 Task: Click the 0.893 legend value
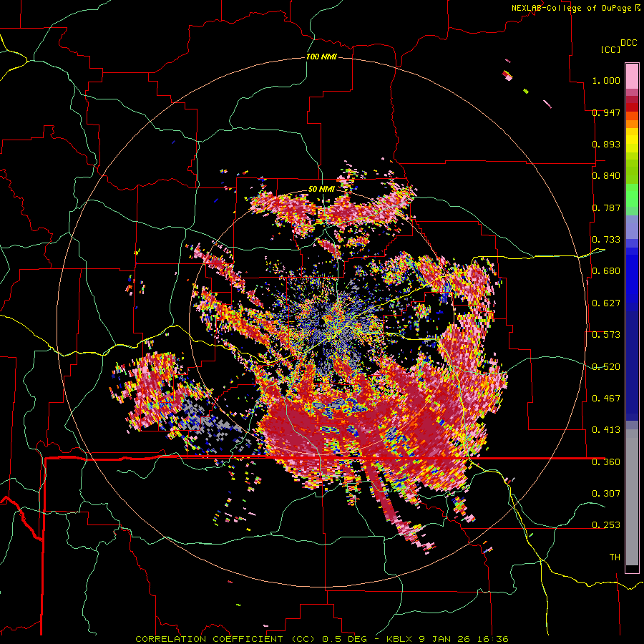tap(606, 144)
